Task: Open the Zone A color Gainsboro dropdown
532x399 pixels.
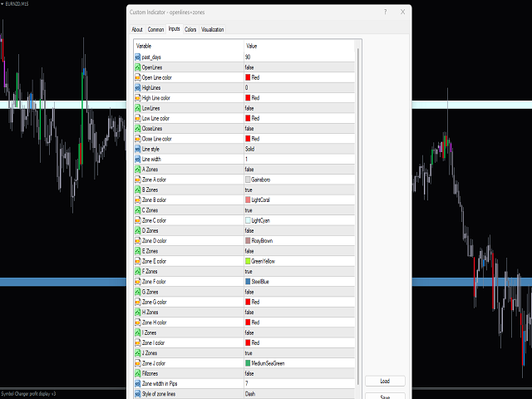Action: [x=299, y=180]
